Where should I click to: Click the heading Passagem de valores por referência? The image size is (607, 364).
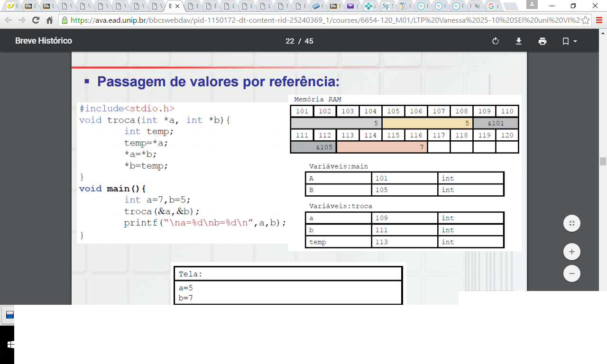pyautogui.click(x=219, y=82)
